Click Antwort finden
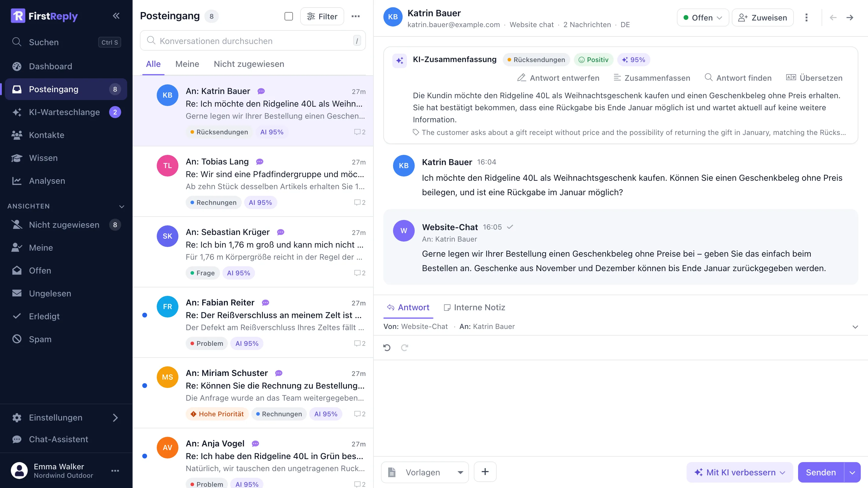Viewport: 868px width, 488px height. 738,78
